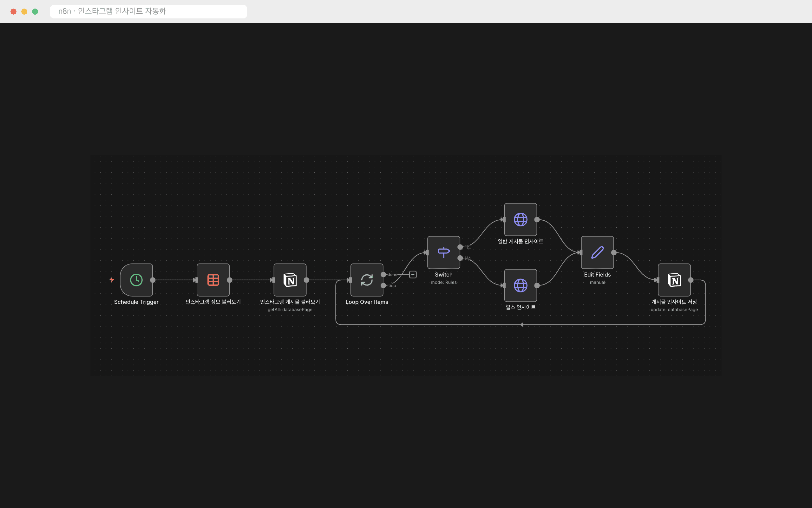This screenshot has height=508, width=812.
Task: Click output connector of 게시물 인사이트 저장 node
Action: click(691, 280)
